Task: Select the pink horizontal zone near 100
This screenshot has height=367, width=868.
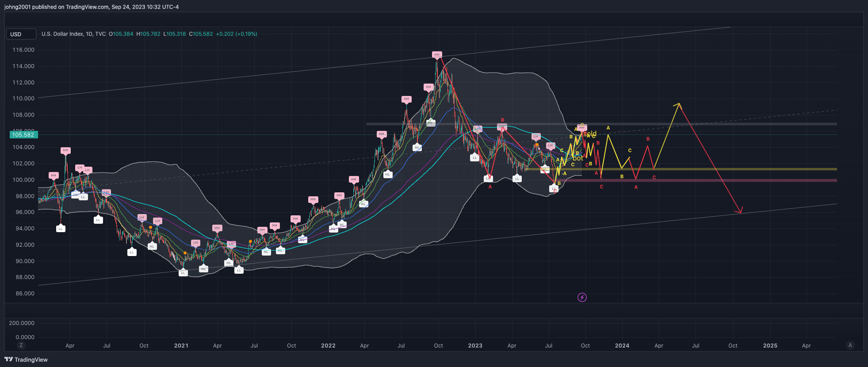Action: pyautogui.click(x=696, y=180)
